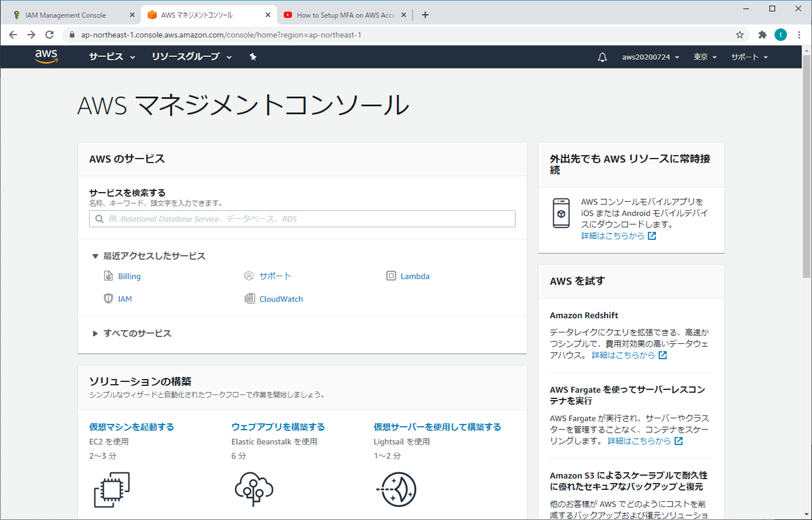The height and width of the screenshot is (520, 812).
Task: Open the サービス dropdown menu
Action: pyautogui.click(x=112, y=57)
